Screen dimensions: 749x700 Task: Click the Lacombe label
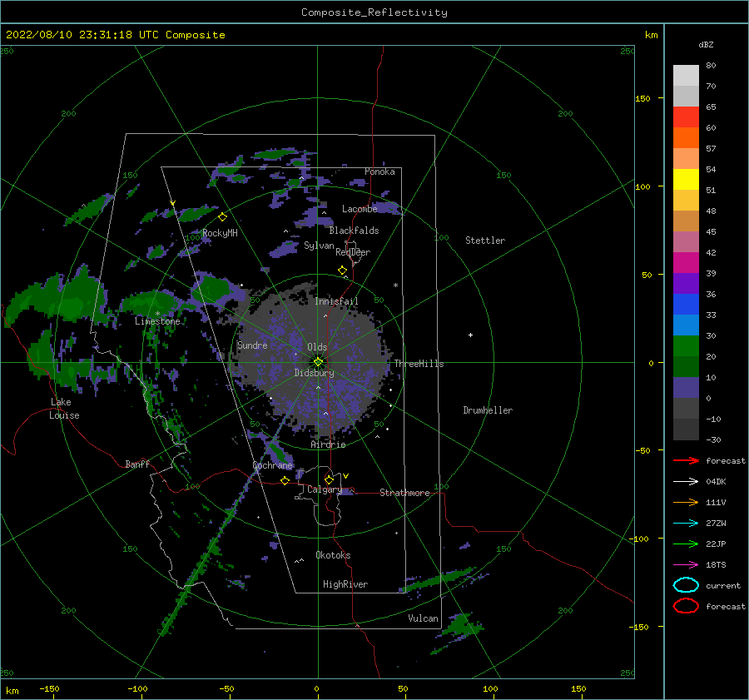pyautogui.click(x=360, y=209)
